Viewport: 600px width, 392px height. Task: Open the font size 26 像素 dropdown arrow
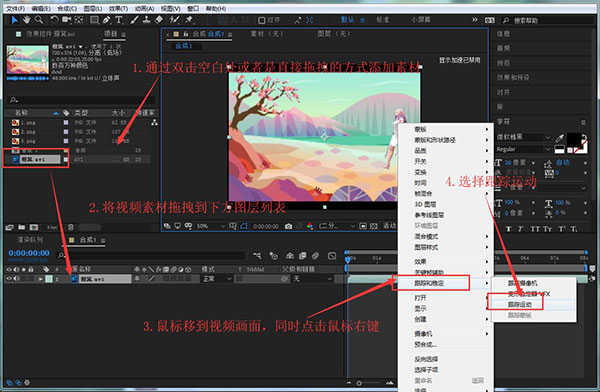[533, 163]
